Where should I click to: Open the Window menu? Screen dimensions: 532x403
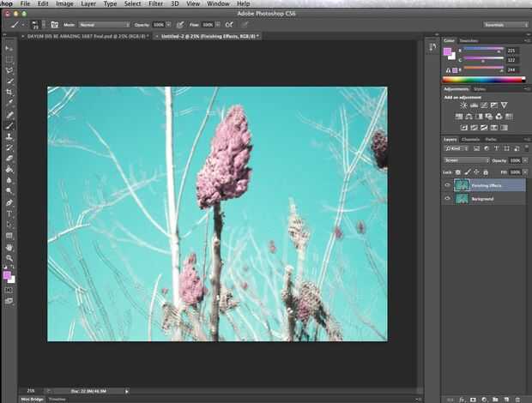click(x=218, y=3)
